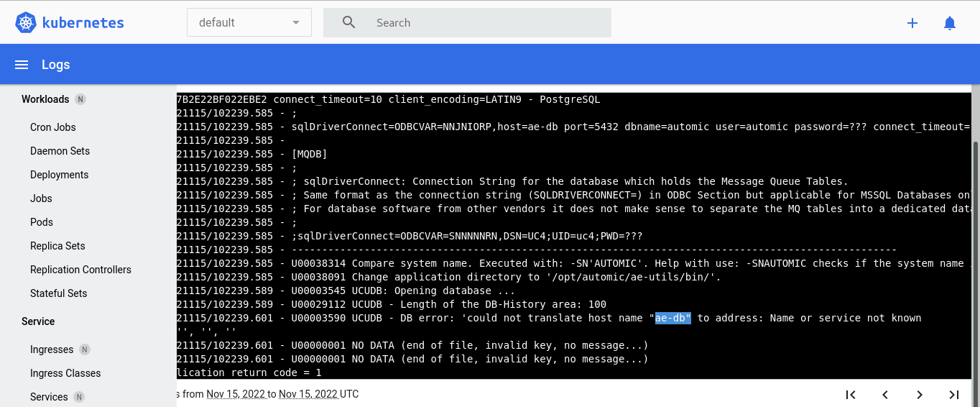Select Pods in the sidebar

(x=42, y=222)
